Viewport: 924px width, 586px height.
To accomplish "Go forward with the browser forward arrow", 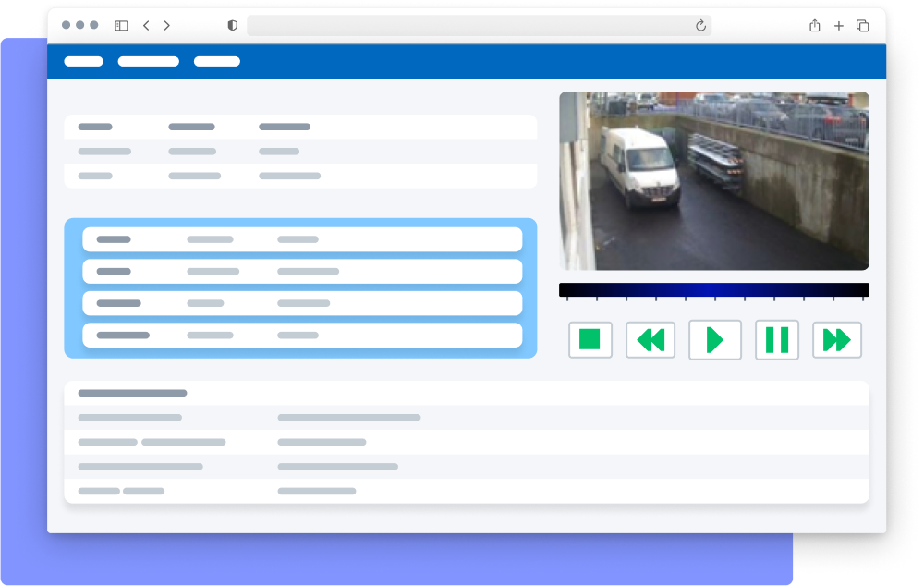I will [x=167, y=26].
